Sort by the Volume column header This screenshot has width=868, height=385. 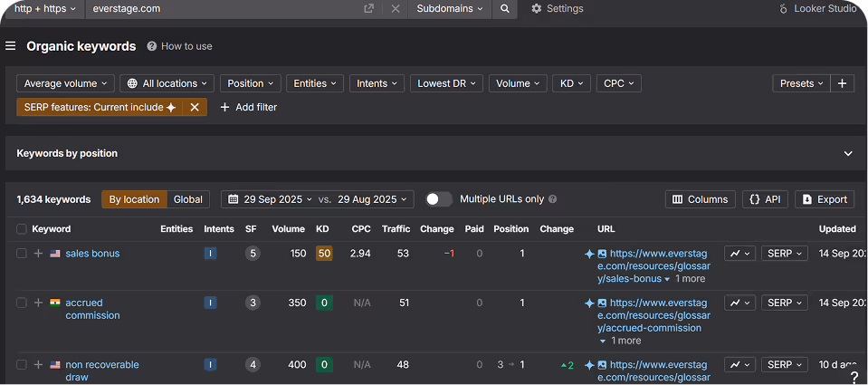[x=288, y=229]
